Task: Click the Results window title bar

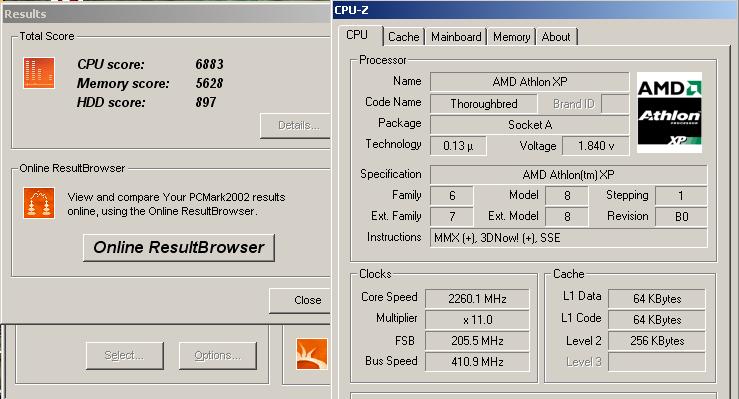Action: pos(165,14)
